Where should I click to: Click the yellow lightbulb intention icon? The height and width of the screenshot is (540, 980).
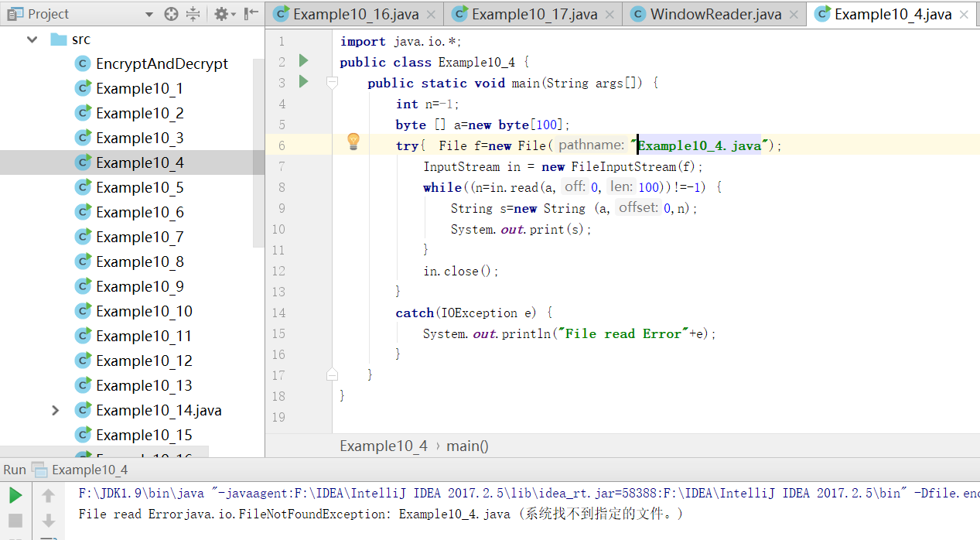(353, 141)
